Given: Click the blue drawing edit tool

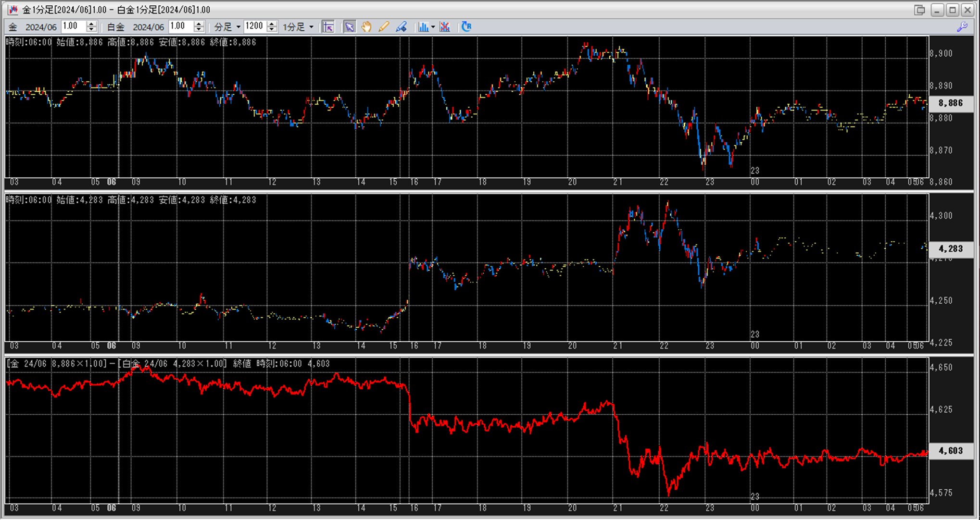Looking at the screenshot, I should point(401,27).
